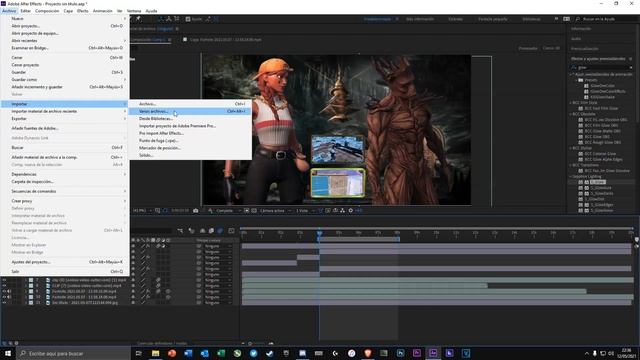Screen dimensions: 640x360
Task: Switch to the Bibliotecas workspace
Action: tap(531, 19)
